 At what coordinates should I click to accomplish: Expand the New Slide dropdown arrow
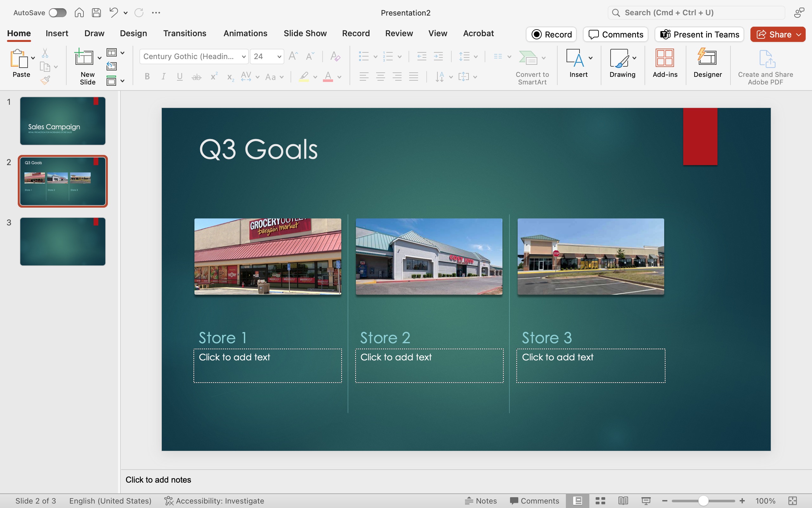coord(100,58)
